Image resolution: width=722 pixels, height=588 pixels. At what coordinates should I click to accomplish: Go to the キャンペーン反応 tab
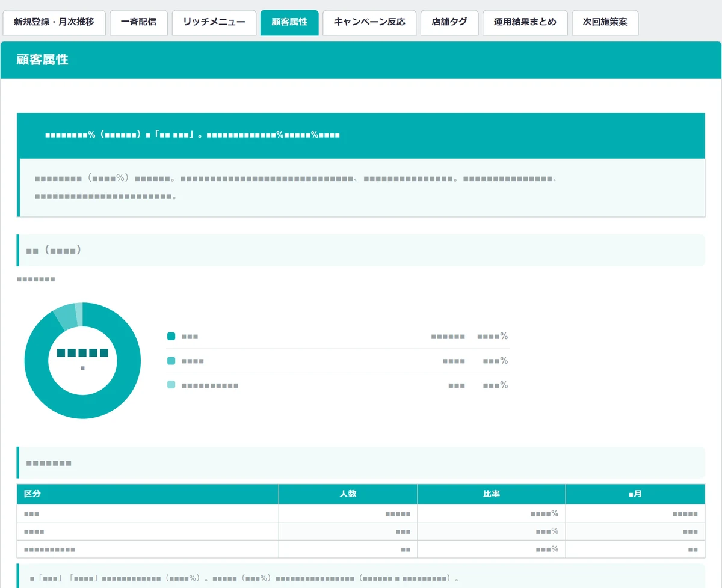[369, 22]
